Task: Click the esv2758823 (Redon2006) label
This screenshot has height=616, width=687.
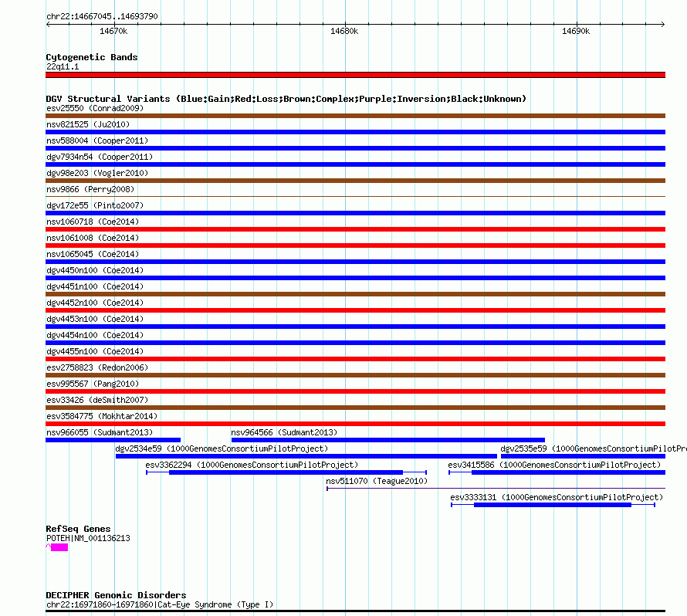Action: (97, 367)
